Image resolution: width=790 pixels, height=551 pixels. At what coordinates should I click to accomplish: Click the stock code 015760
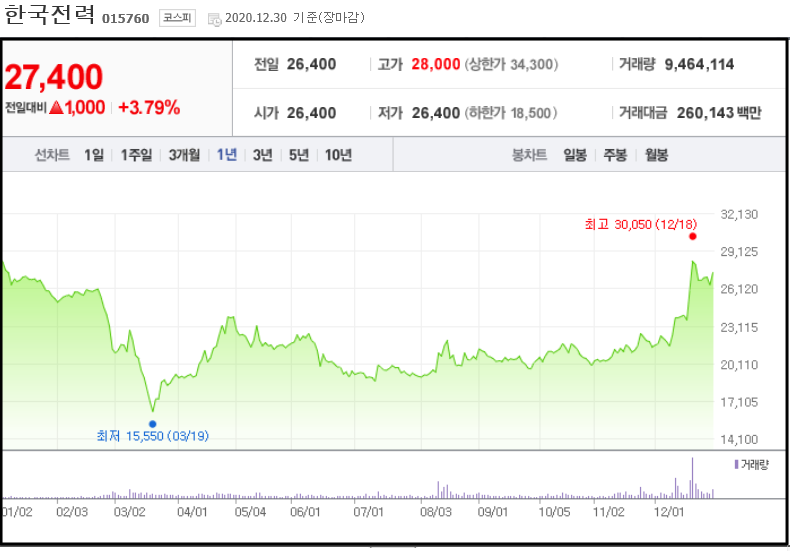pos(125,19)
